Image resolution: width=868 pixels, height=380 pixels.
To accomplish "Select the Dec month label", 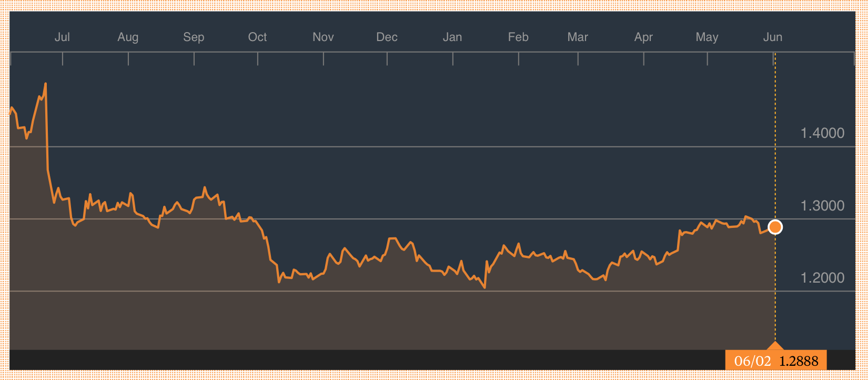I will click(x=387, y=37).
